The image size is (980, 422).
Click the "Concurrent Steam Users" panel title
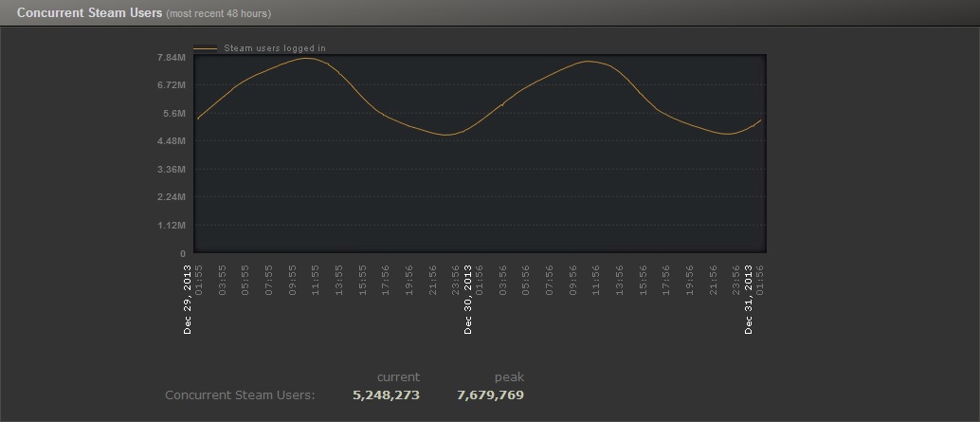[89, 12]
